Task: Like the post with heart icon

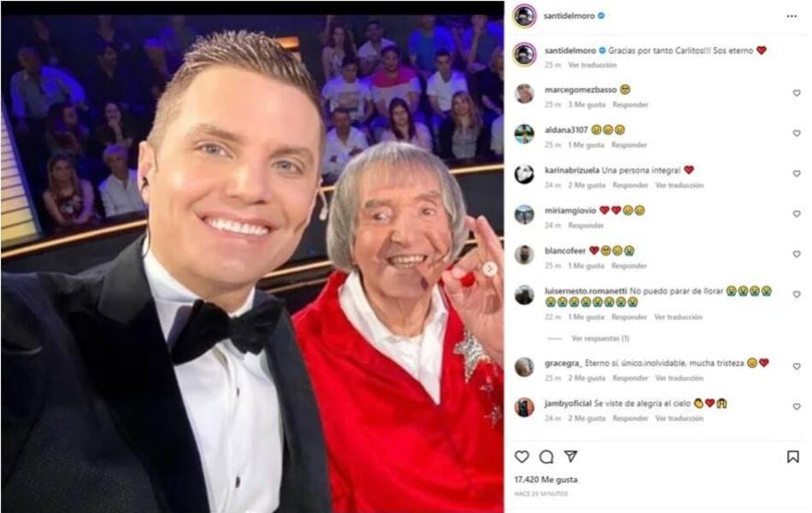Action: (x=522, y=457)
